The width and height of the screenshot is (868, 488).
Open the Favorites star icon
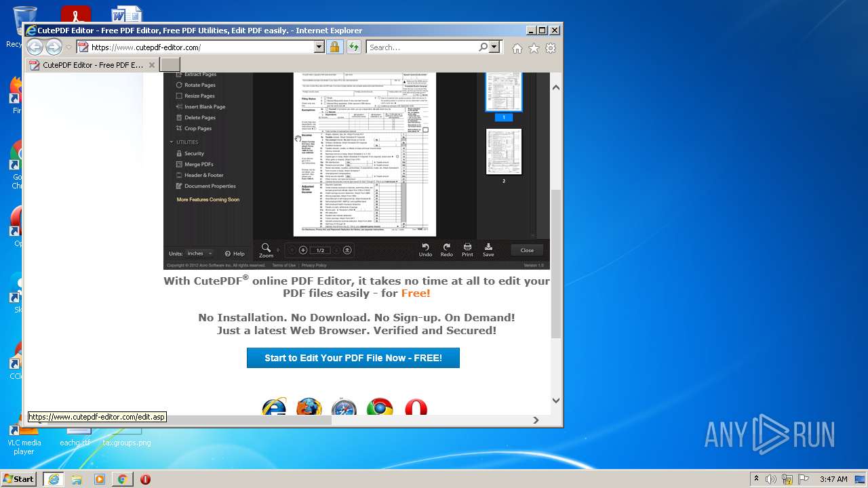click(x=534, y=48)
